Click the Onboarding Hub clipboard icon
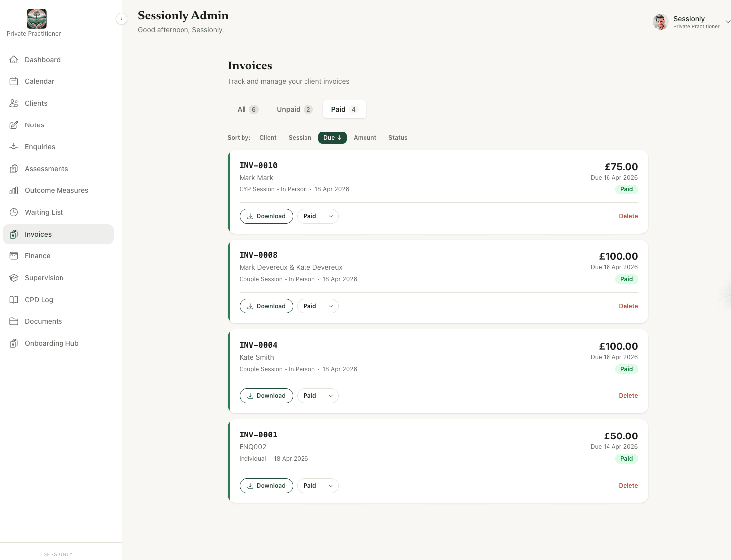 [14, 343]
